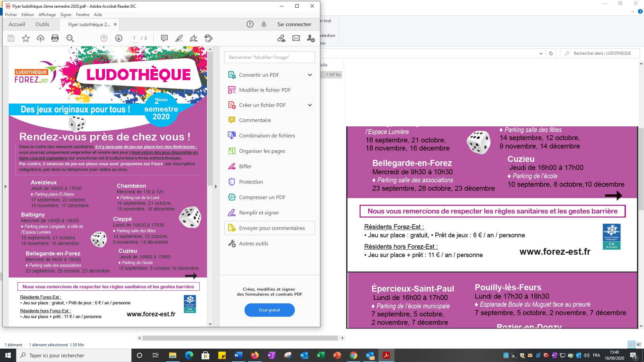
Task: Open the Aide menu
Action: click(98, 15)
